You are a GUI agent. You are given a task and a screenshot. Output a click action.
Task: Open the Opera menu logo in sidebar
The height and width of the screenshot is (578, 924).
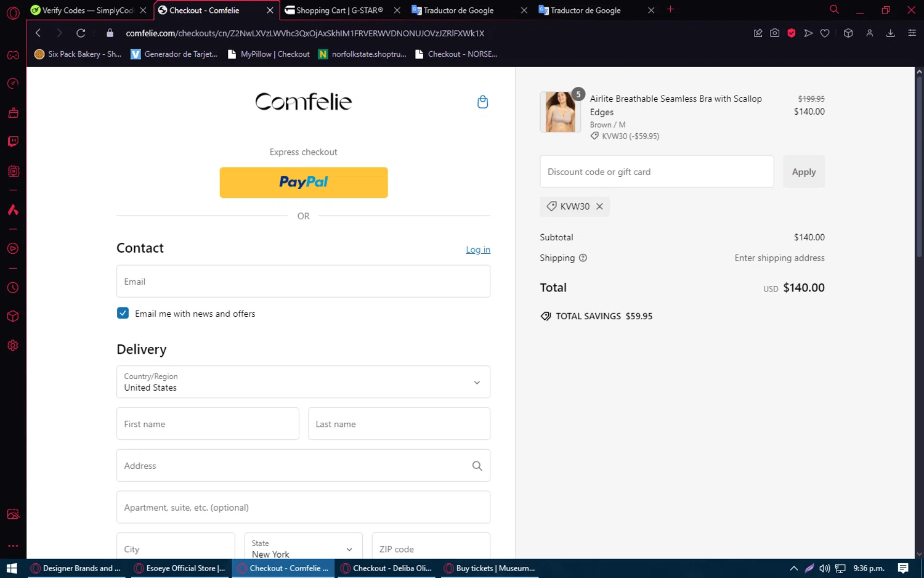(13, 13)
